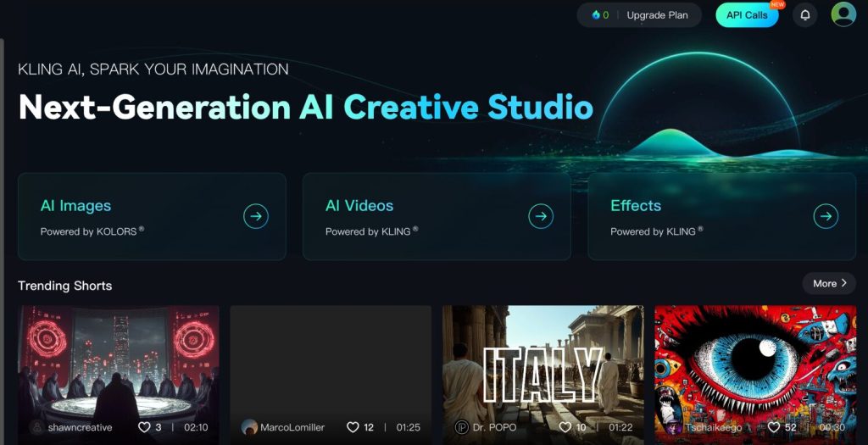Like the MarcoLomiller video with heart icon

[x=353, y=427]
